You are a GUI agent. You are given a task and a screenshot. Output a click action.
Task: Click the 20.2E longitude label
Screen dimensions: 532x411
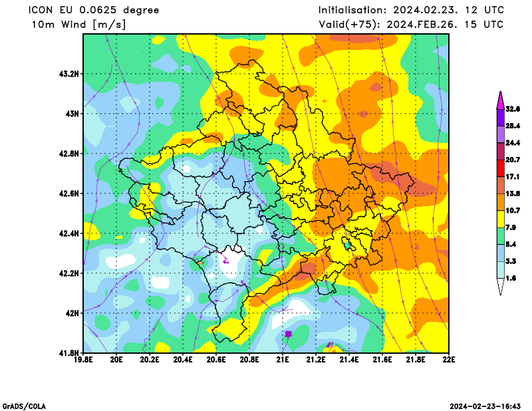point(150,360)
